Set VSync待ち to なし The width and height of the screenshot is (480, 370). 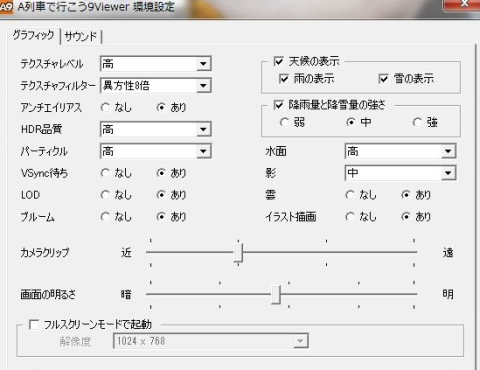[105, 173]
